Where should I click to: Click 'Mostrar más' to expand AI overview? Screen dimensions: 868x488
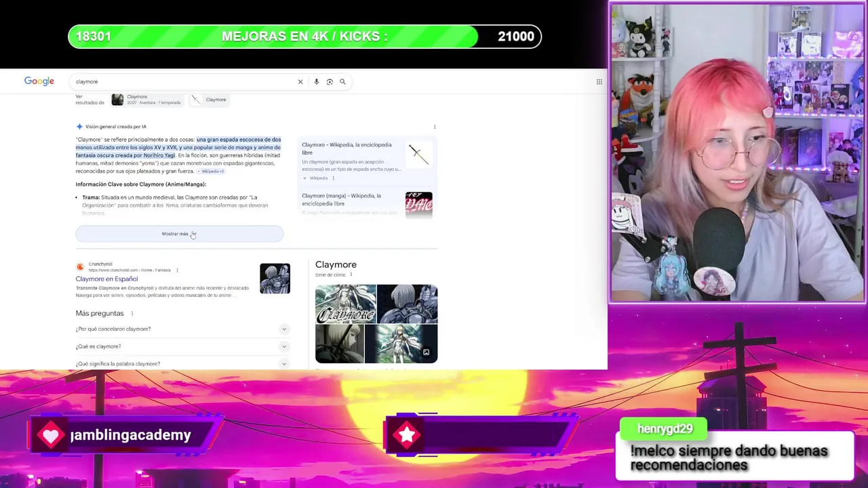180,234
